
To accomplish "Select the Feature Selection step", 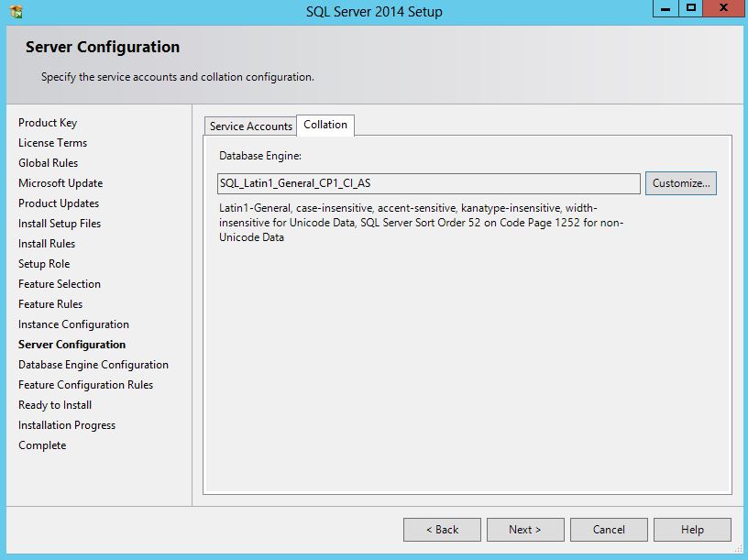I will click(x=60, y=284).
